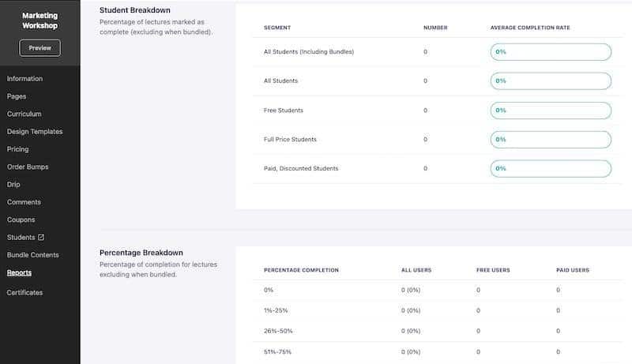
Task: Select the 1%-25% completion row label
Action: pos(276,310)
